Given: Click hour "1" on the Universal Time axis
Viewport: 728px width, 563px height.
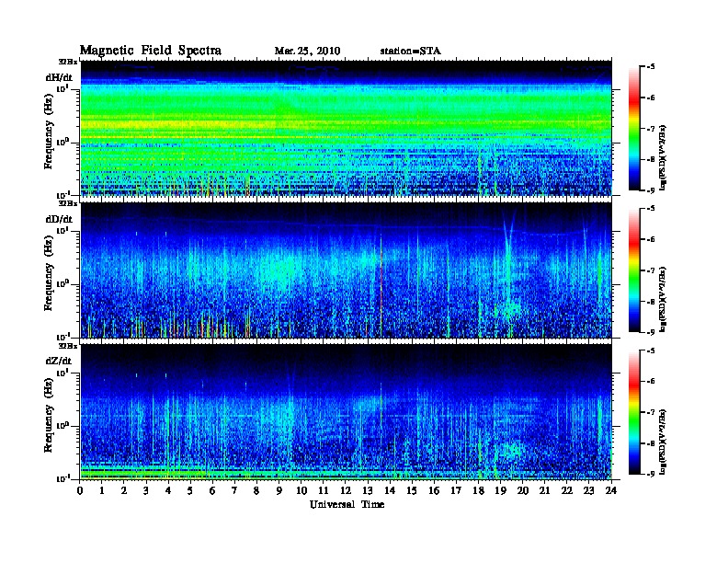Looking at the screenshot, I should click(x=102, y=490).
